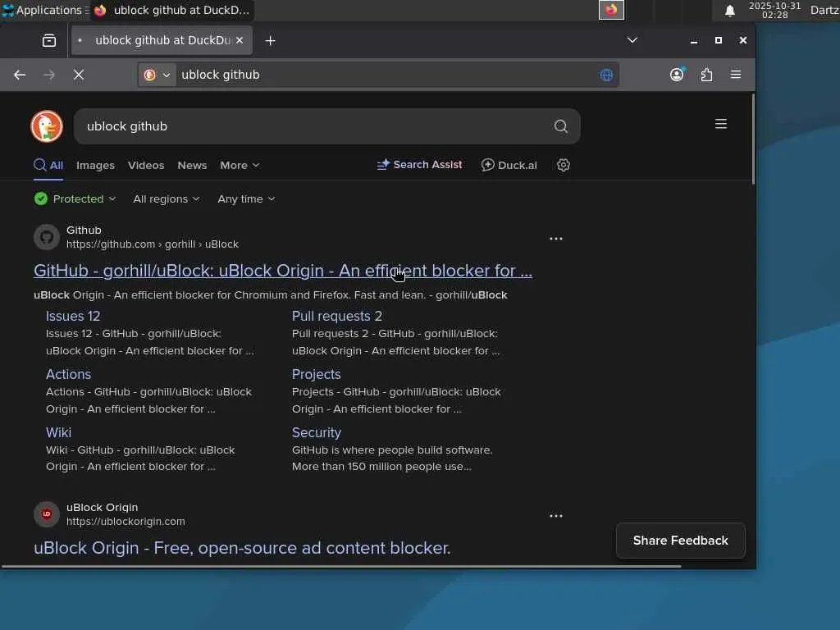The height and width of the screenshot is (630, 840).
Task: Switch to the Videos tab
Action: [x=146, y=166]
